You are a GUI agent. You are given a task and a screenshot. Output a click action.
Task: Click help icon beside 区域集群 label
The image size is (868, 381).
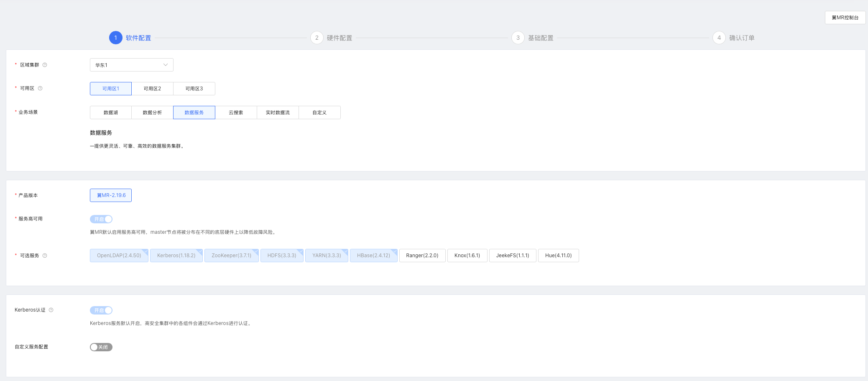coord(45,65)
